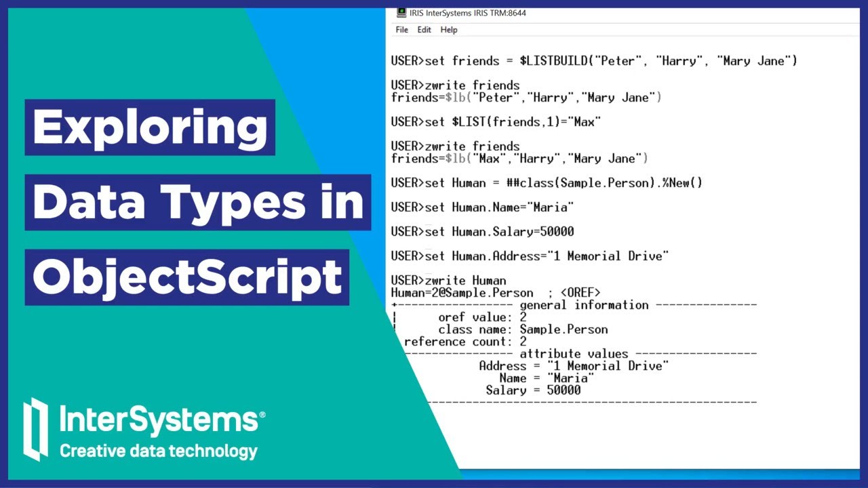Click the USER>zwrite Human command line
868x488 pixels.
448,281
